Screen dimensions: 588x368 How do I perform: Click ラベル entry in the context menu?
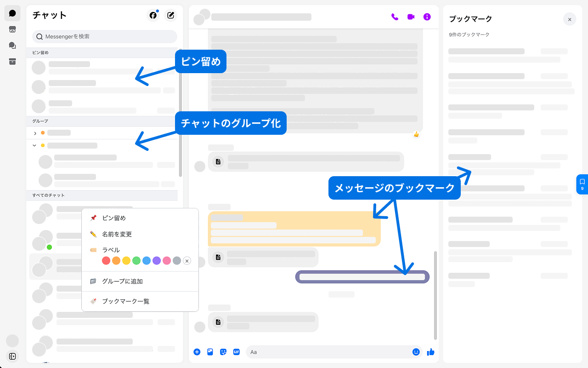pyautogui.click(x=111, y=250)
